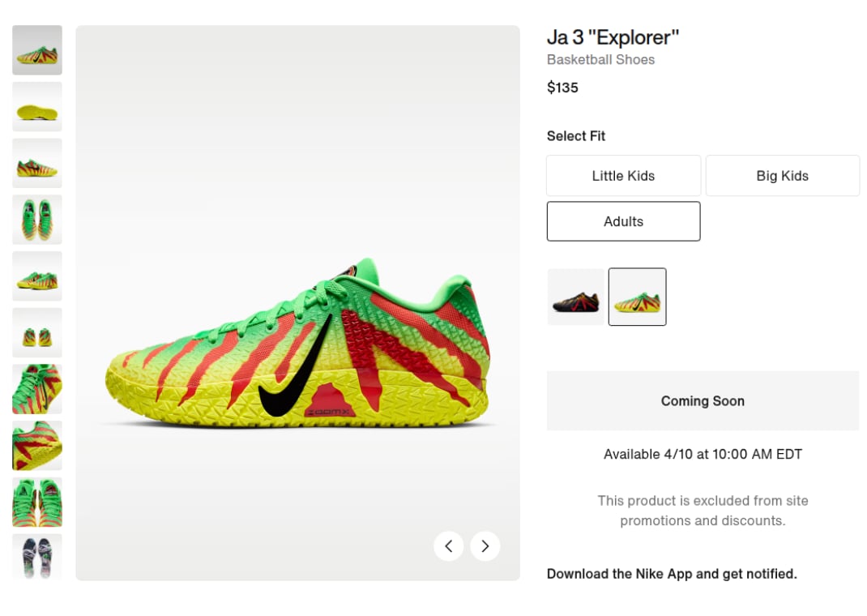Click the Ja 3 Explorer product title
The image size is (867, 616).
pos(613,37)
